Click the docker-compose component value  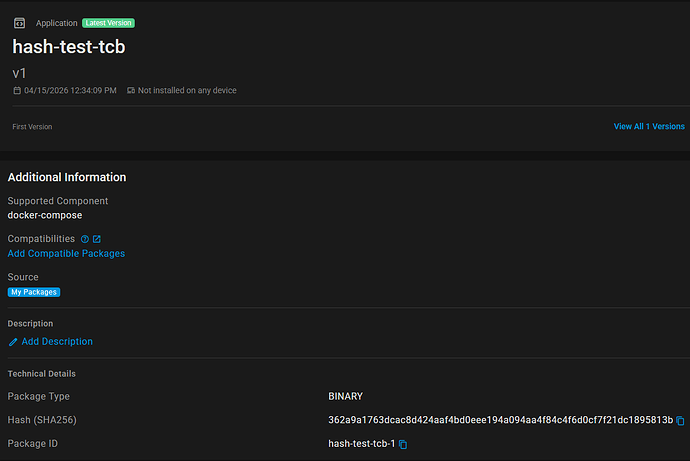pyautogui.click(x=45, y=215)
